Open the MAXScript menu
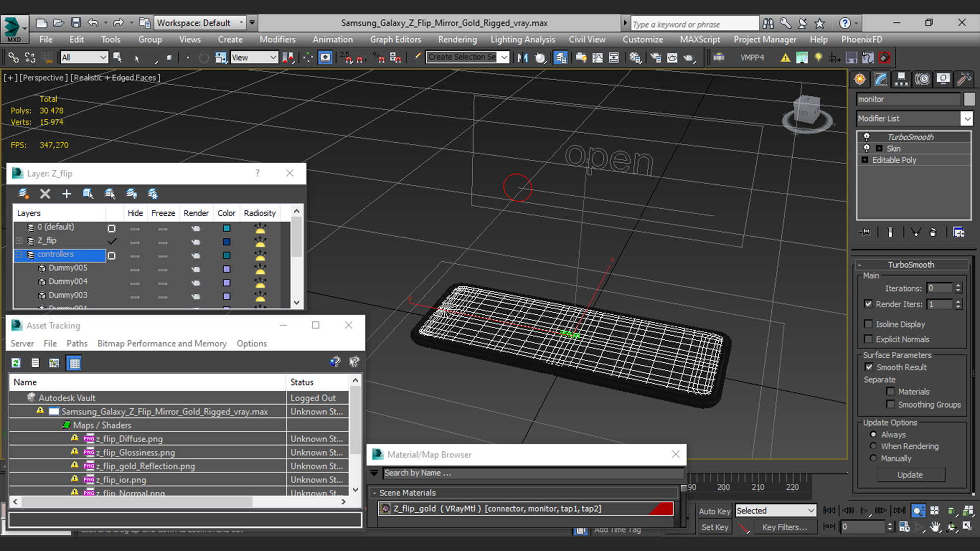980x551 pixels. pyautogui.click(x=700, y=39)
